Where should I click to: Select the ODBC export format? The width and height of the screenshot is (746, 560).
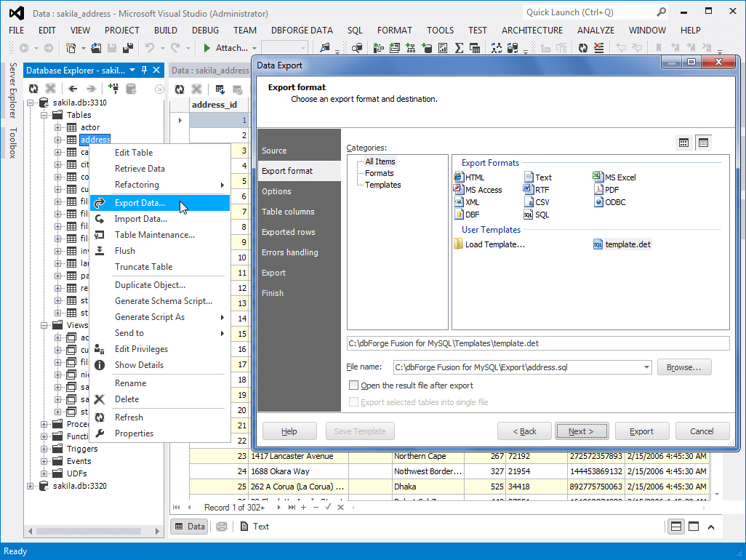[609, 202]
